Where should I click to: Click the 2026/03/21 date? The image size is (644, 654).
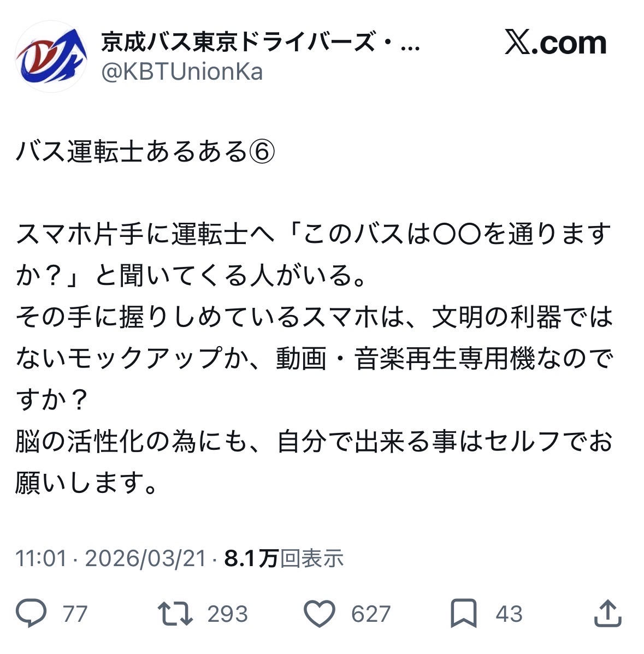pos(146,558)
